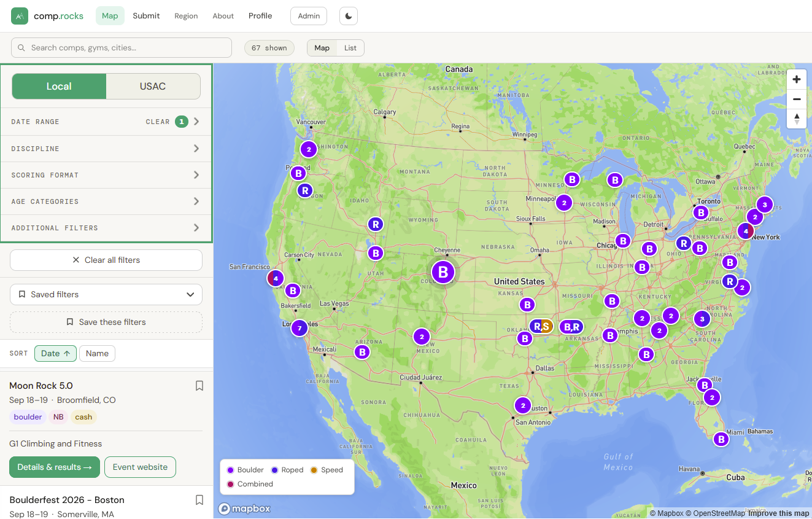Switch to Map view toggle
Screen dimensions: 812x519
(x=322, y=48)
